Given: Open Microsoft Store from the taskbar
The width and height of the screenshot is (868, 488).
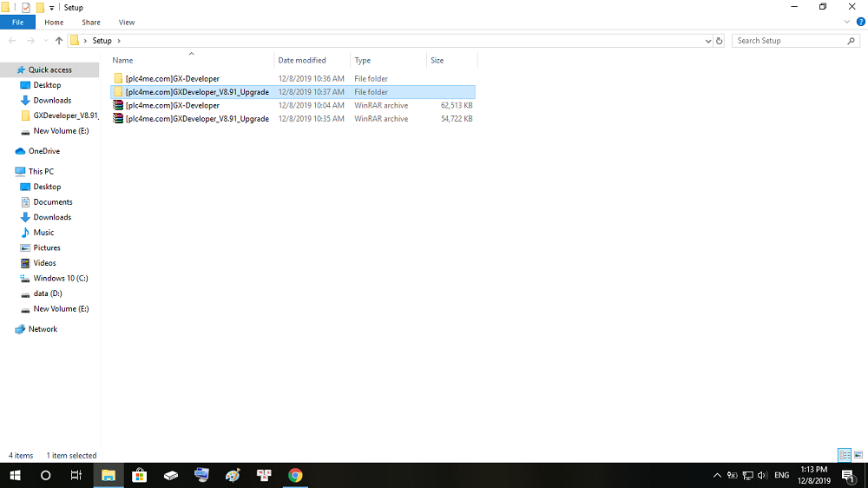Looking at the screenshot, I should pyautogui.click(x=140, y=475).
